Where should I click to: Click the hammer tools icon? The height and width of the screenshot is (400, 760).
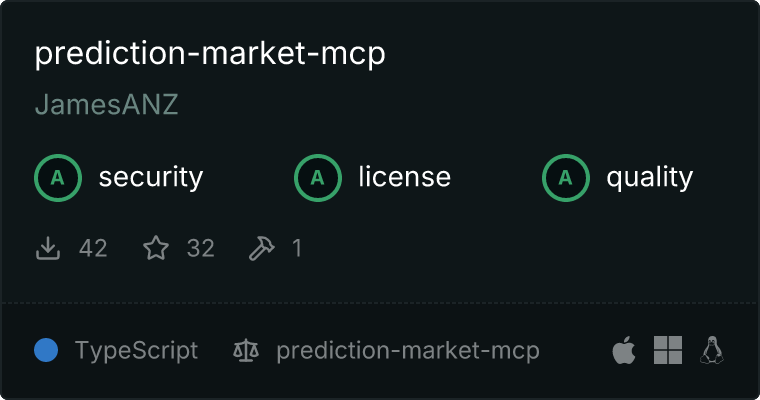click(262, 248)
